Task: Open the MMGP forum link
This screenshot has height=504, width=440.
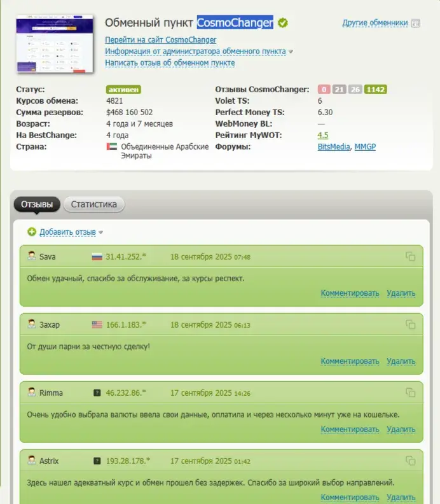Action: [x=365, y=147]
